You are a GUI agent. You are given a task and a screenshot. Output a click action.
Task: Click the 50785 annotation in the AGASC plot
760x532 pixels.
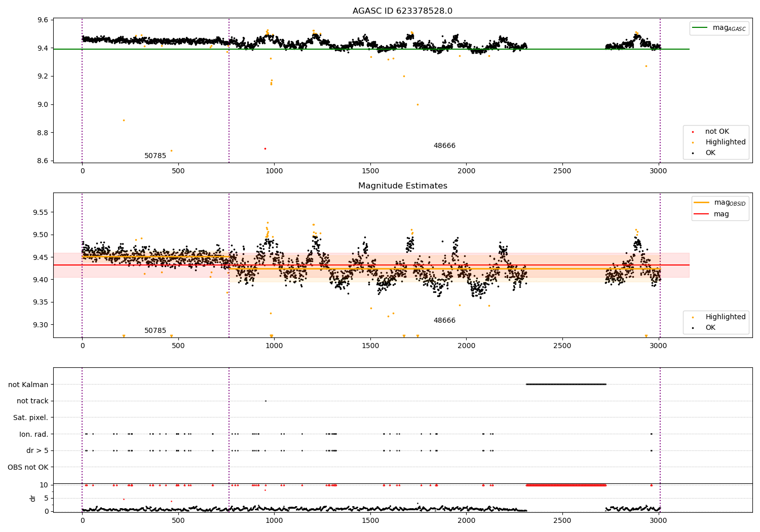pyautogui.click(x=155, y=156)
